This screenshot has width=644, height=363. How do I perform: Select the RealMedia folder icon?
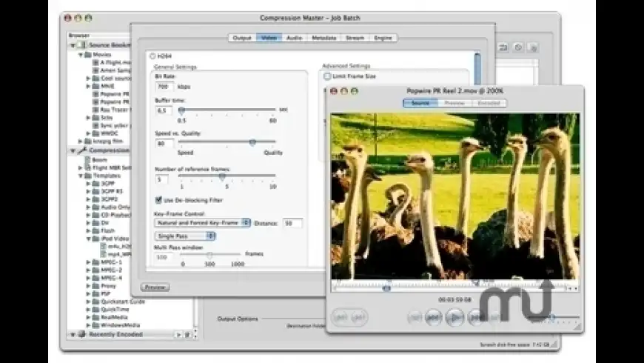click(x=95, y=317)
